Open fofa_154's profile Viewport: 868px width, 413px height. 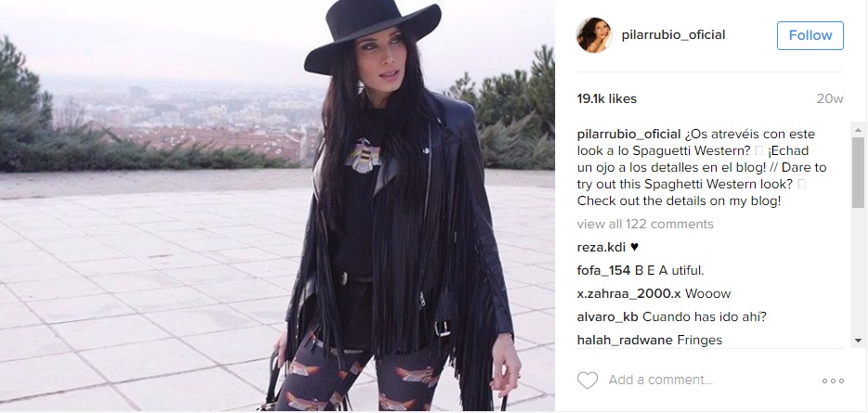[x=603, y=271]
